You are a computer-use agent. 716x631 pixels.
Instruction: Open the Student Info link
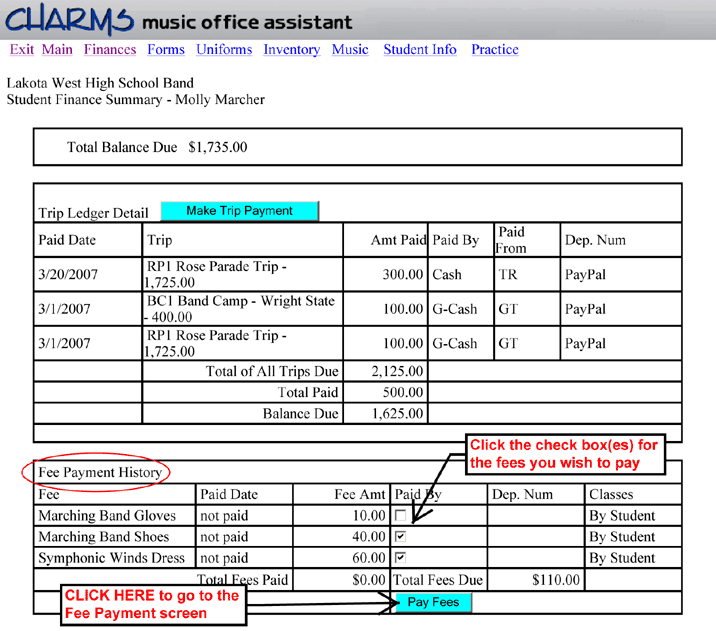coord(420,49)
